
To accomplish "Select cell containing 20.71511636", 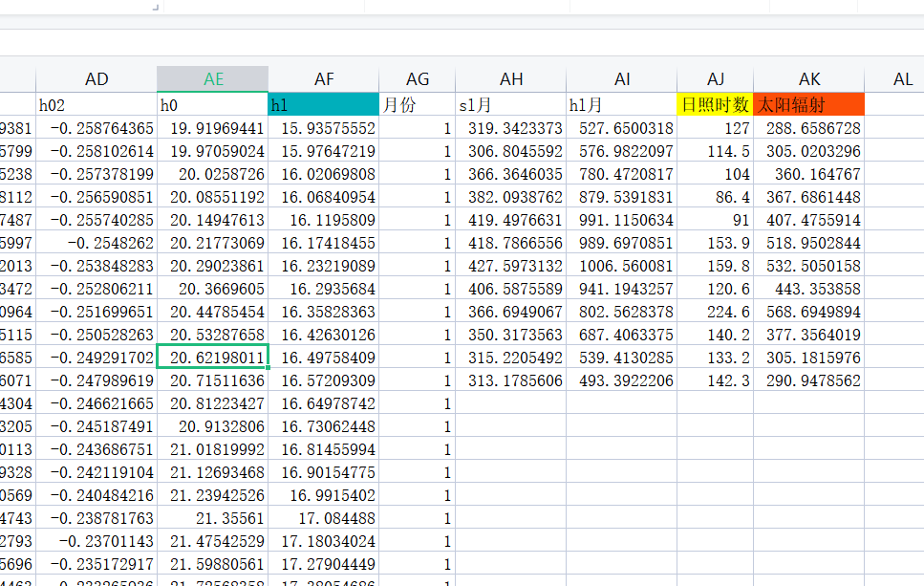I will pos(213,380).
